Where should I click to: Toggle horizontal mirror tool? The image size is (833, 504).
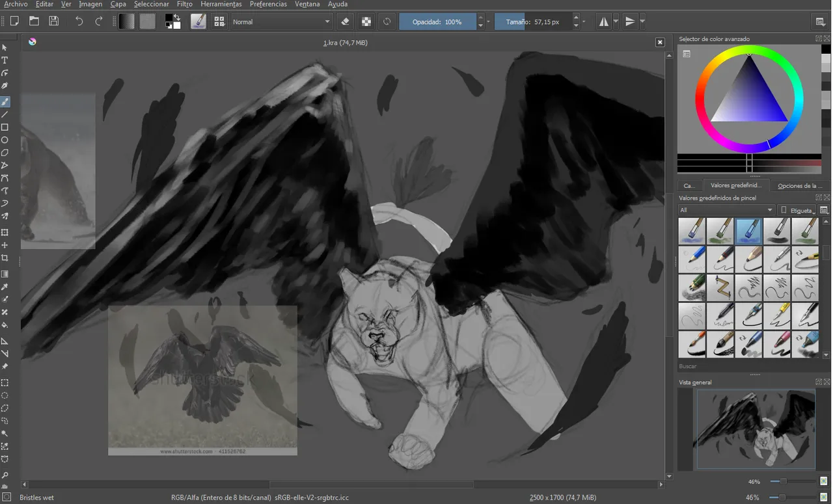tap(604, 21)
